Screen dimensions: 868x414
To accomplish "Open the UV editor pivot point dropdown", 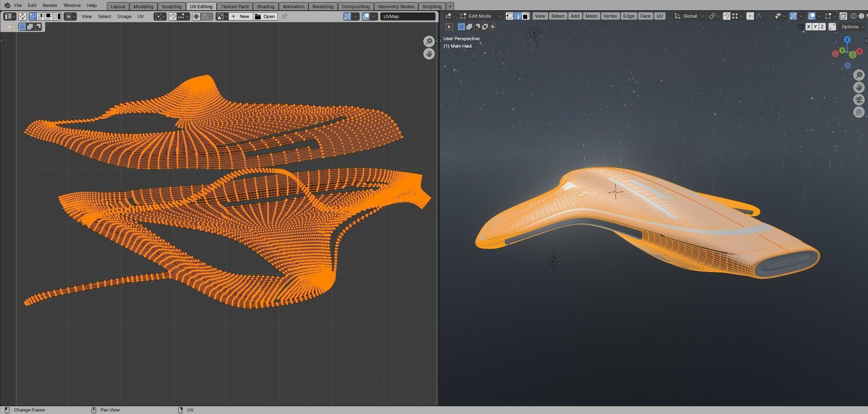I will 160,16.
